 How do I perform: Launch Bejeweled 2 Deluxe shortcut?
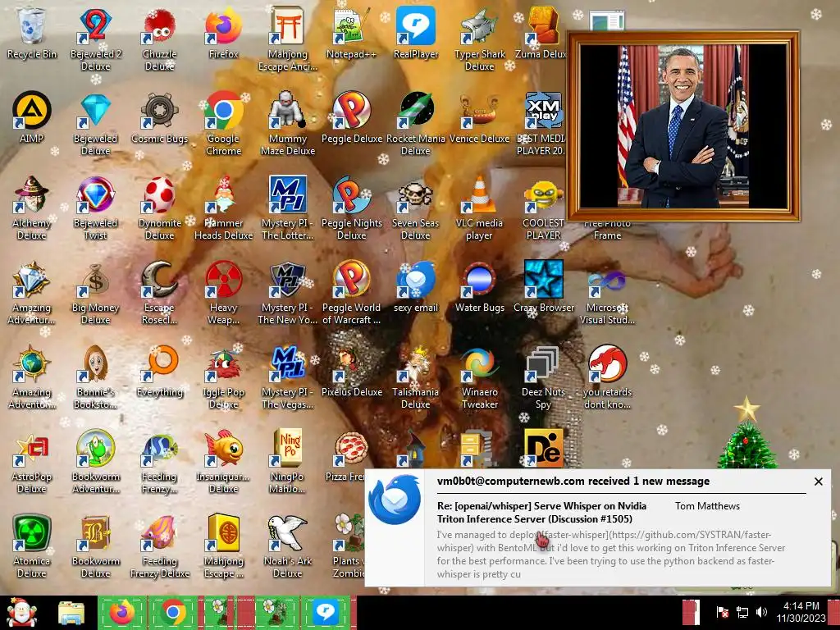pos(95,39)
